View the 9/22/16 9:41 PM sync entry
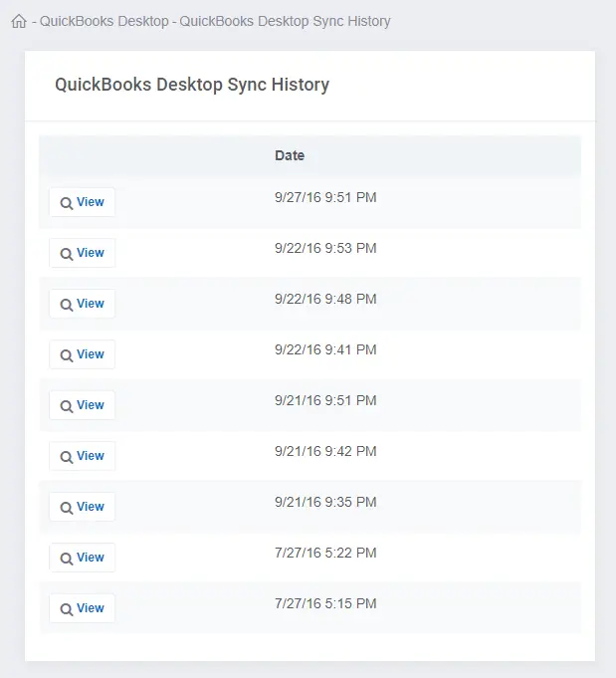 [x=83, y=354]
